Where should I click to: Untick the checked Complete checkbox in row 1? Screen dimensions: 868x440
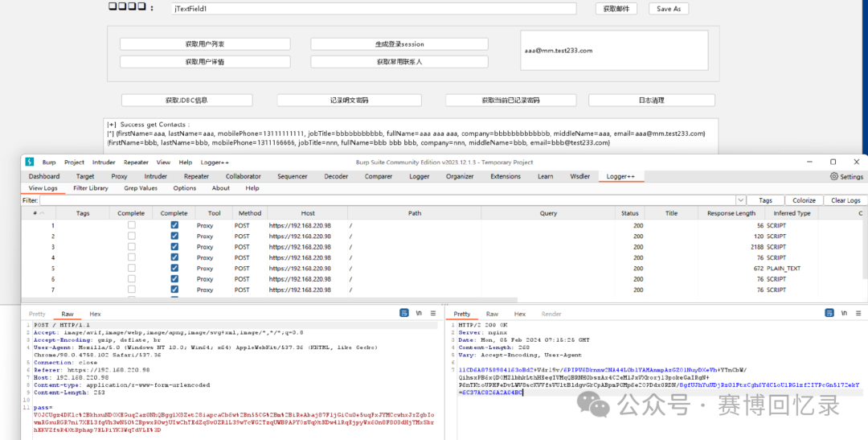click(174, 225)
